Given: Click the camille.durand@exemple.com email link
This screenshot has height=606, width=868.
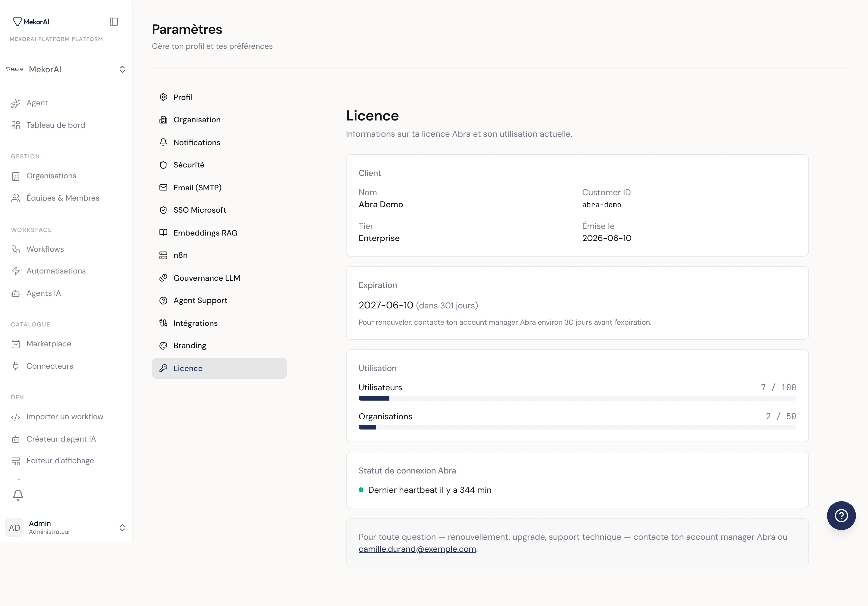Looking at the screenshot, I should click(417, 549).
